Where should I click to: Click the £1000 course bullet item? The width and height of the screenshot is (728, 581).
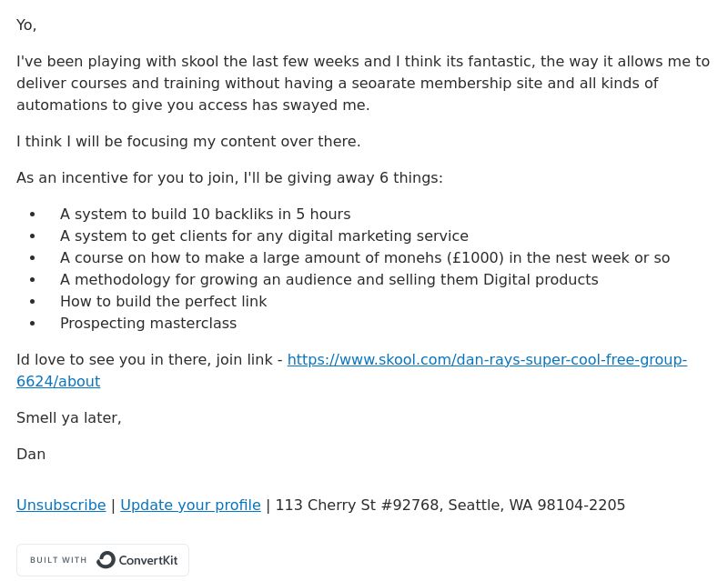(x=365, y=257)
